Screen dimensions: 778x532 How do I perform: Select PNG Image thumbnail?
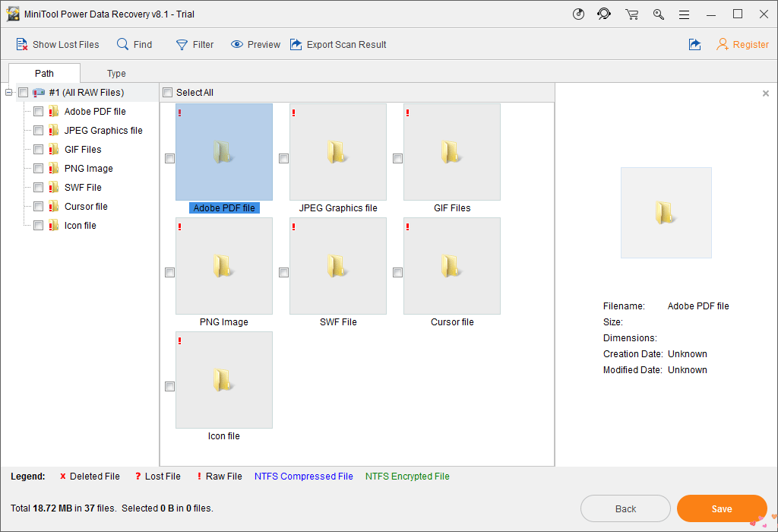(224, 266)
